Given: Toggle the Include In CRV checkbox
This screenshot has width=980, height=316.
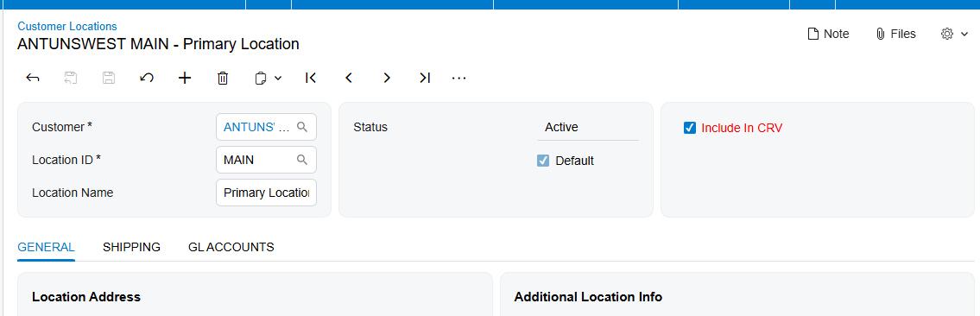Looking at the screenshot, I should [689, 128].
